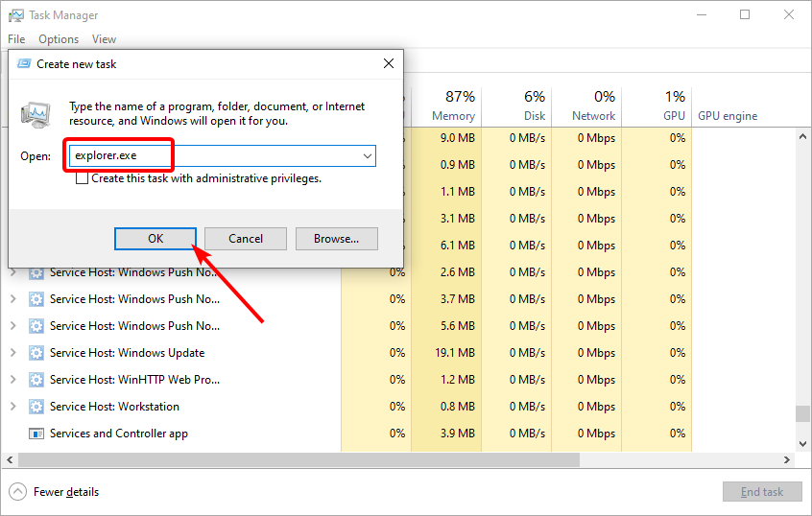Click the GPU engine column header
The height and width of the screenshot is (516, 812).
pos(728,116)
